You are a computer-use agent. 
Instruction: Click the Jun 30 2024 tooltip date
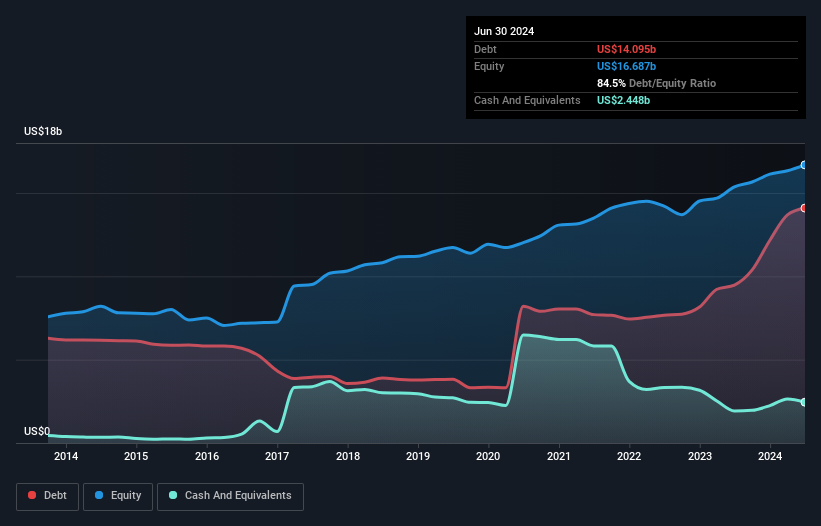504,31
